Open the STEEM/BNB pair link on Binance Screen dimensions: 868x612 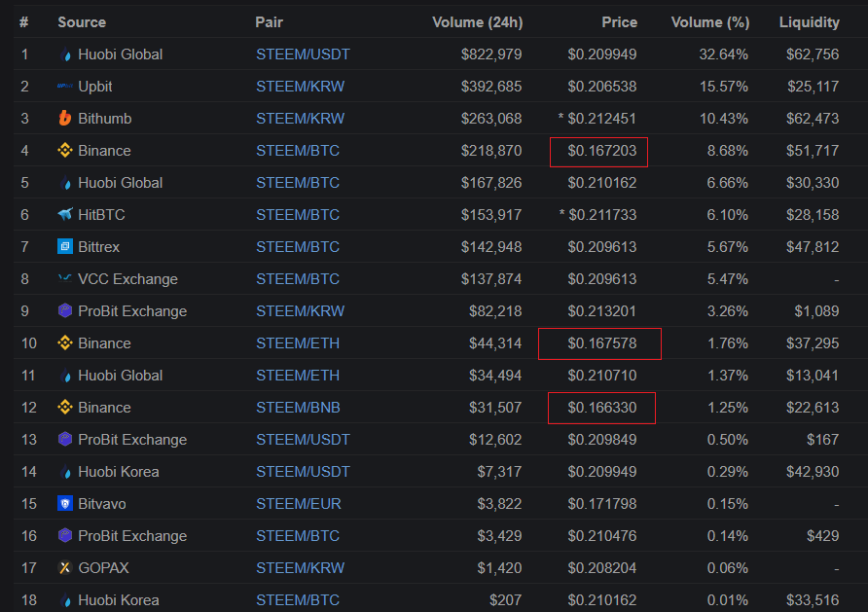coord(300,408)
